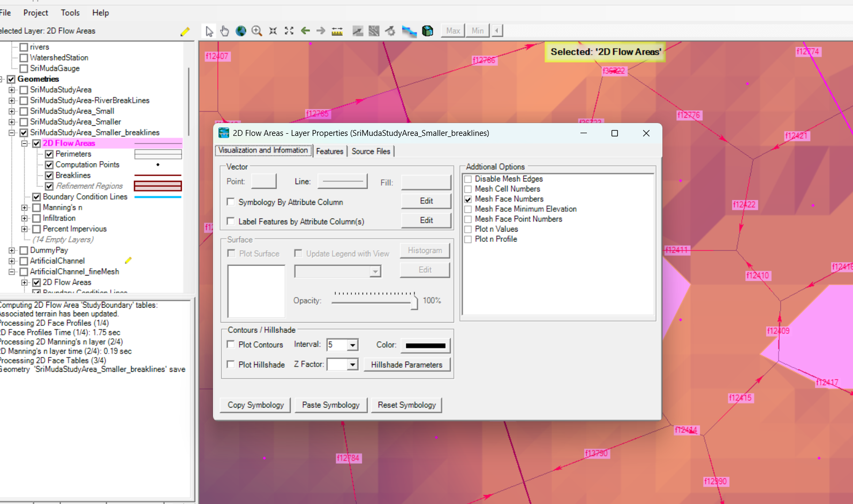
Task: Open the contour Interval dropdown
Action: [352, 345]
